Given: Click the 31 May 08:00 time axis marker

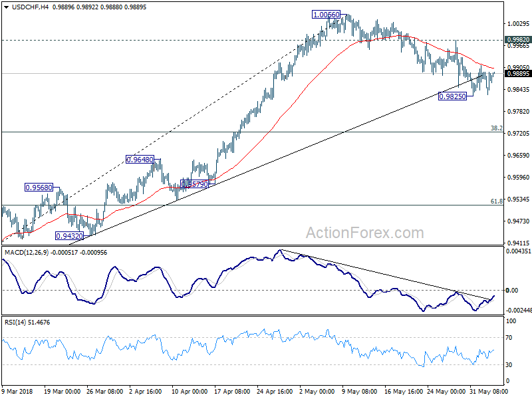Looking at the screenshot, I should [x=489, y=391].
